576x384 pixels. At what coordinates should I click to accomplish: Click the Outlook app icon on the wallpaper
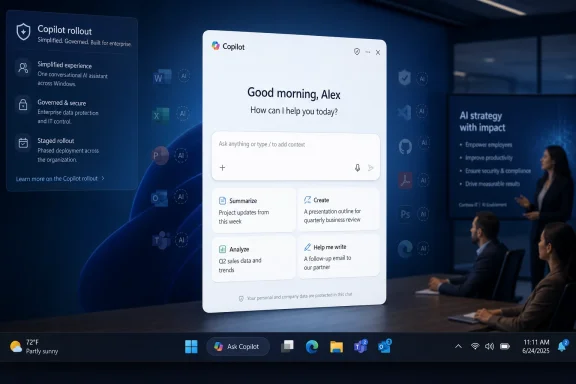pos(160,198)
